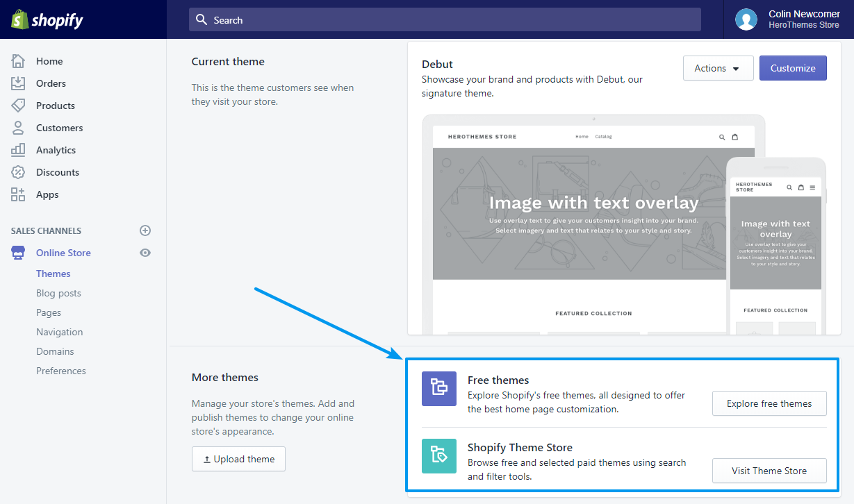Open Blog posts submenu item
Viewport: 854px width, 504px height.
pos(58,293)
